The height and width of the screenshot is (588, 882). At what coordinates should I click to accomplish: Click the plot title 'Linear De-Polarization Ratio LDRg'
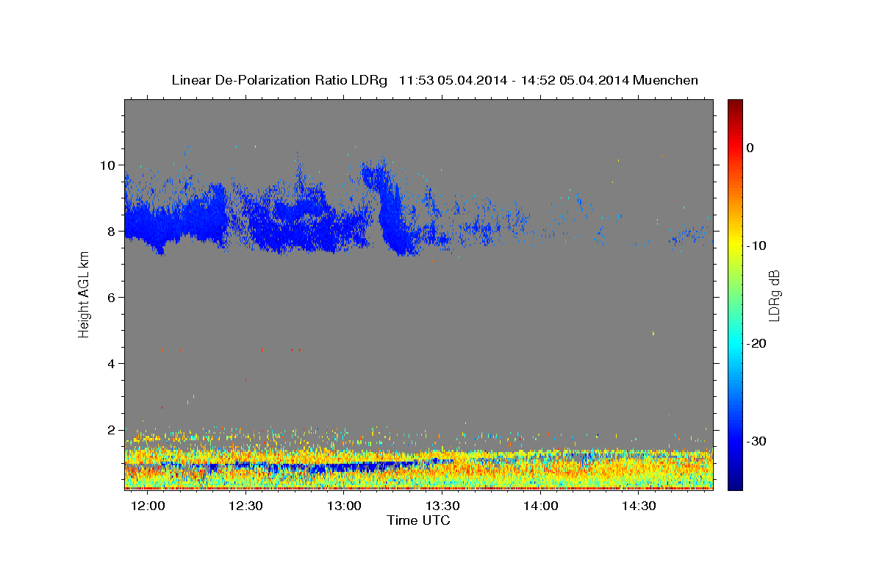[279, 80]
